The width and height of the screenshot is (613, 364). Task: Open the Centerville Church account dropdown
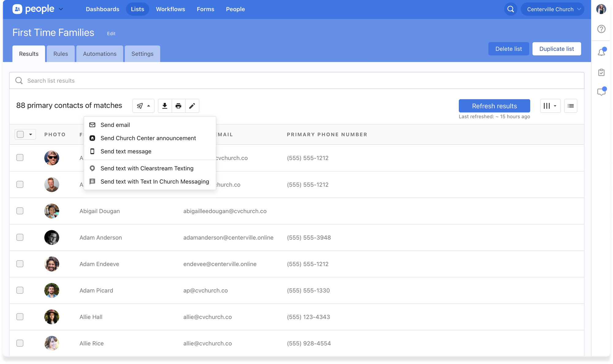coord(553,9)
